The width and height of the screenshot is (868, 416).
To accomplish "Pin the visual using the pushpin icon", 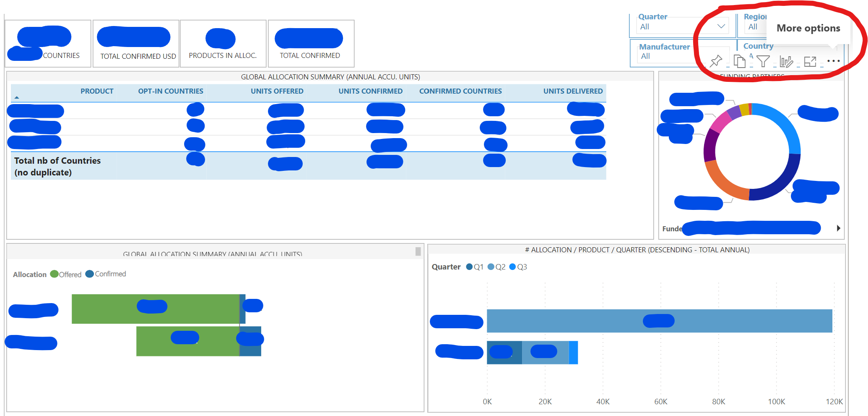I will [716, 61].
